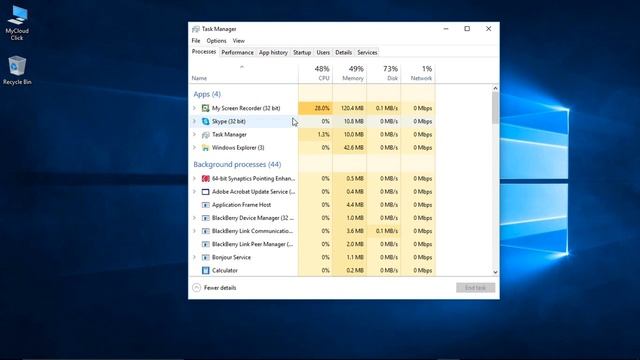Expand the Adobe Acrobat Update Service row
This screenshot has height=360, width=640.
(x=194, y=191)
